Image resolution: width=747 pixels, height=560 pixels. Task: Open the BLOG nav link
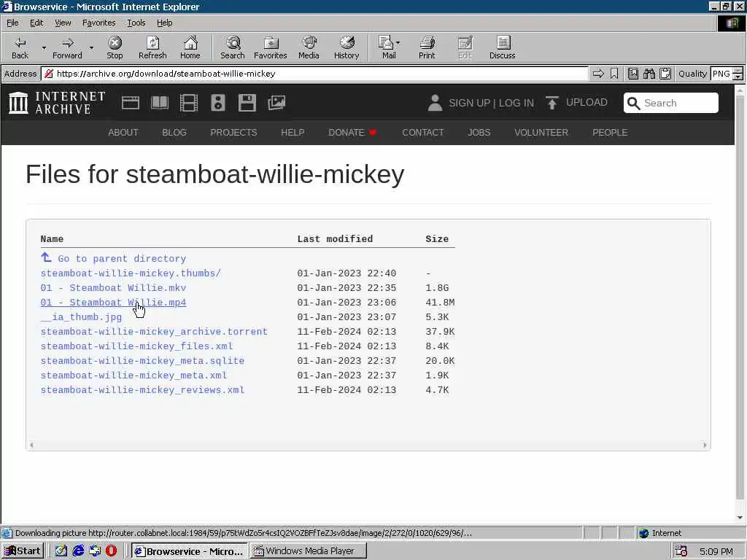pos(174,133)
